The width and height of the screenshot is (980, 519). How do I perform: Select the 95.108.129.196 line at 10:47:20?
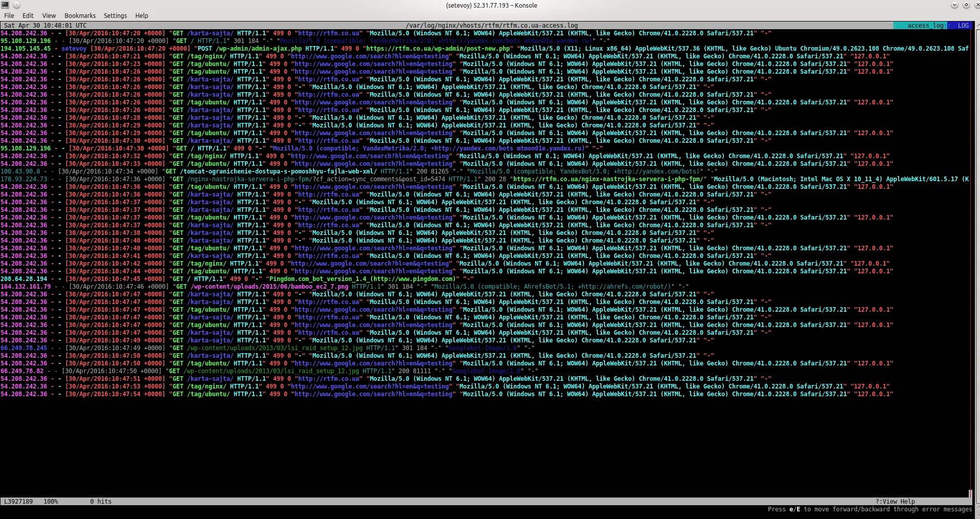tap(305, 41)
